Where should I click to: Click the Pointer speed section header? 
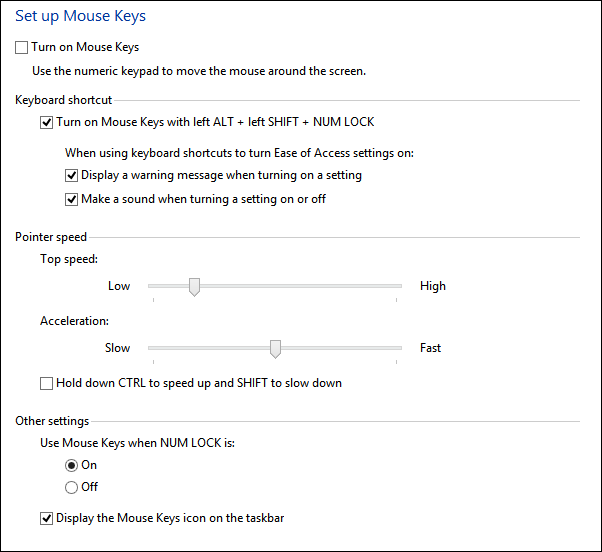51,237
